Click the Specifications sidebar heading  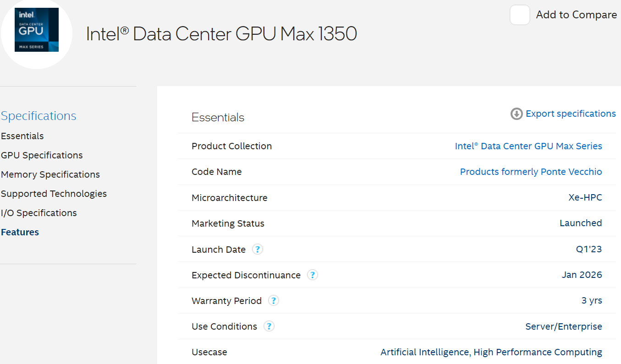(38, 116)
